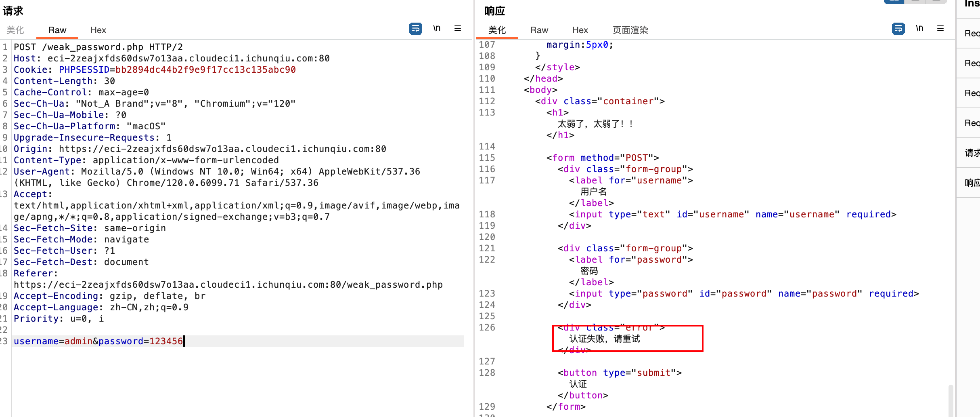Select the 美化 tab in request panel
The image size is (980, 417).
(x=15, y=30)
